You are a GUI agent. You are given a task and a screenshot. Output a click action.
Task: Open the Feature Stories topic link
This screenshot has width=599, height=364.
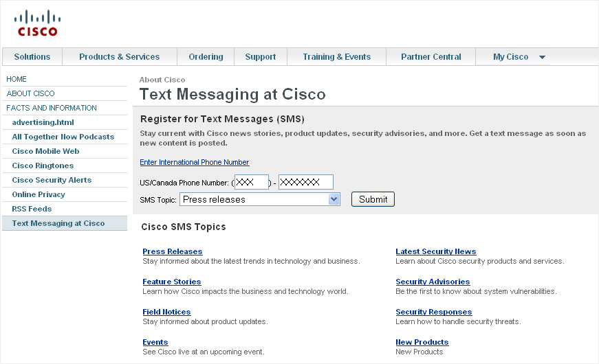click(x=171, y=282)
